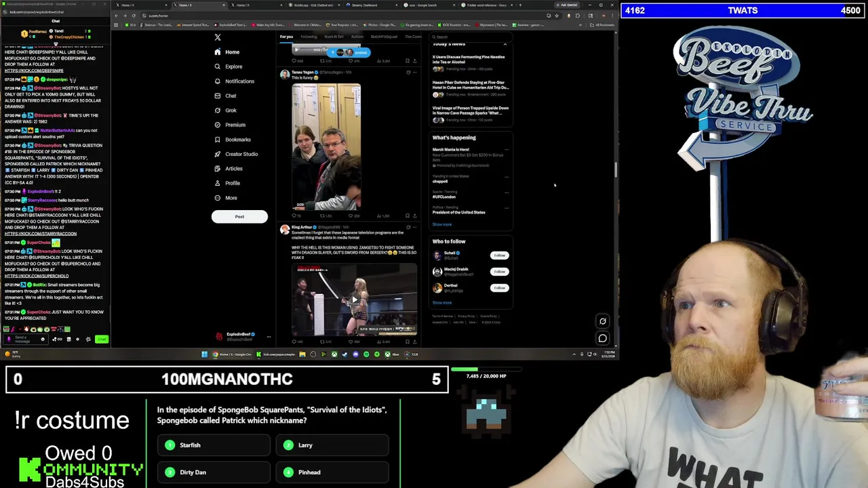Open ExplodinBeef account menu
Viewport: 868px width, 488px height.
click(243, 335)
